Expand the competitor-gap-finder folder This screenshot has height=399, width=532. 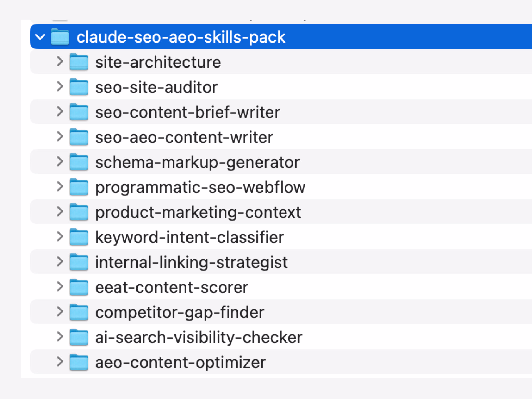click(60, 311)
